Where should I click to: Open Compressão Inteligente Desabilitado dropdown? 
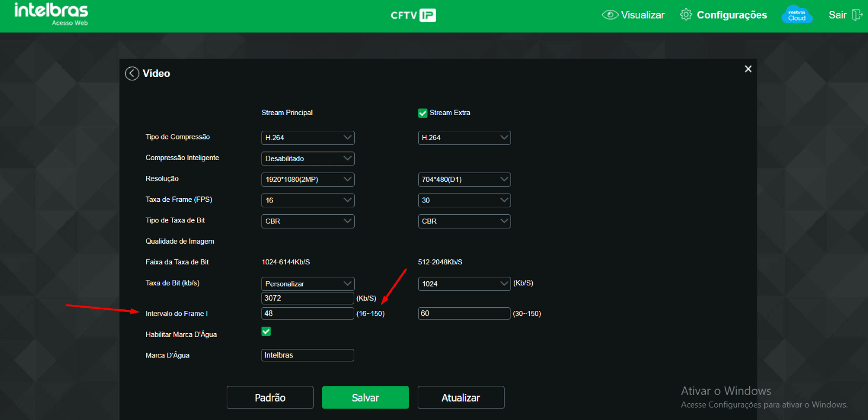point(308,158)
